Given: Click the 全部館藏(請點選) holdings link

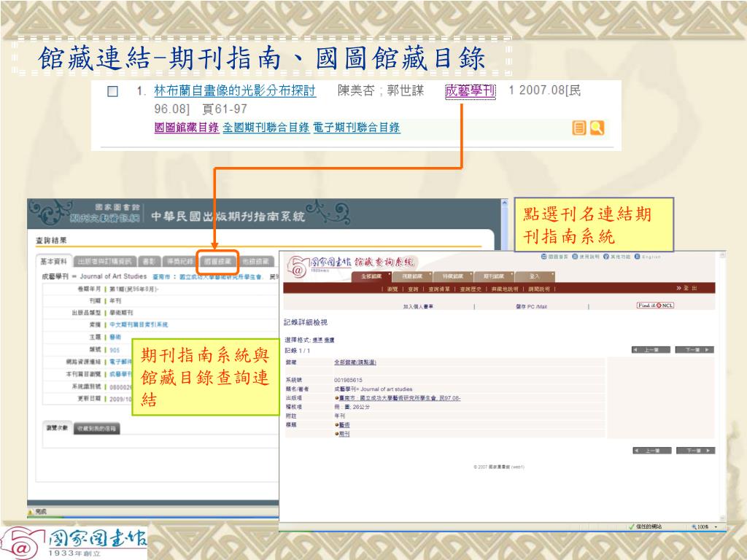Looking at the screenshot, I should click(x=355, y=362).
